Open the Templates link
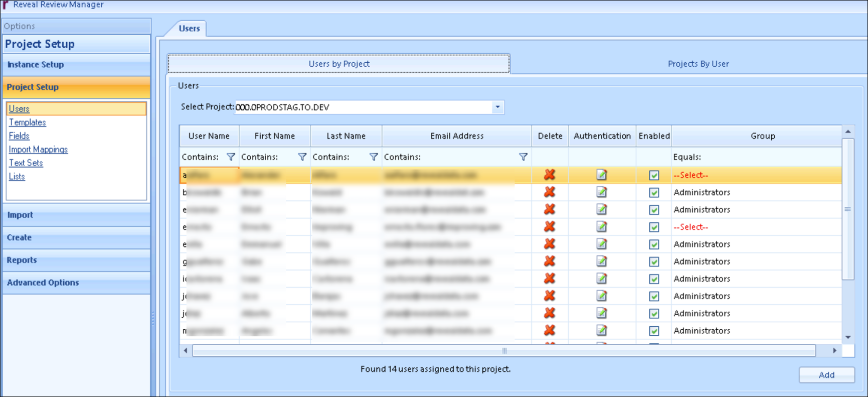Viewport: 868px width, 397px height. click(x=28, y=122)
